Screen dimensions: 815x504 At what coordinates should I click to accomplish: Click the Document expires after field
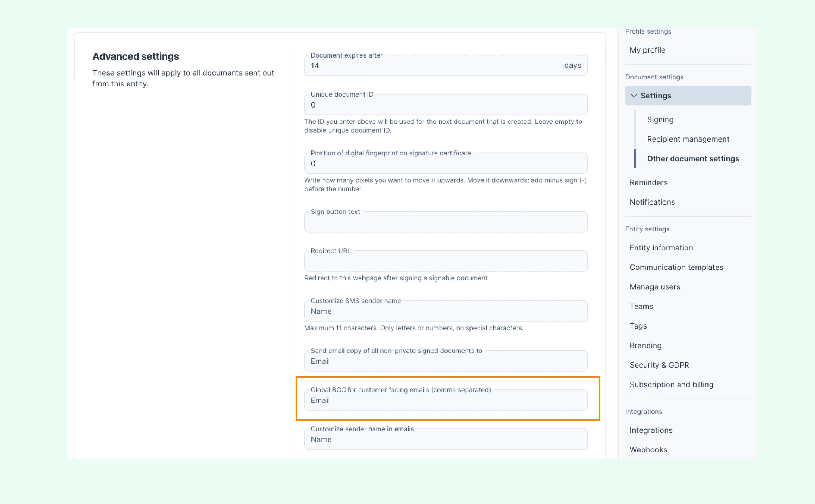[433, 66]
